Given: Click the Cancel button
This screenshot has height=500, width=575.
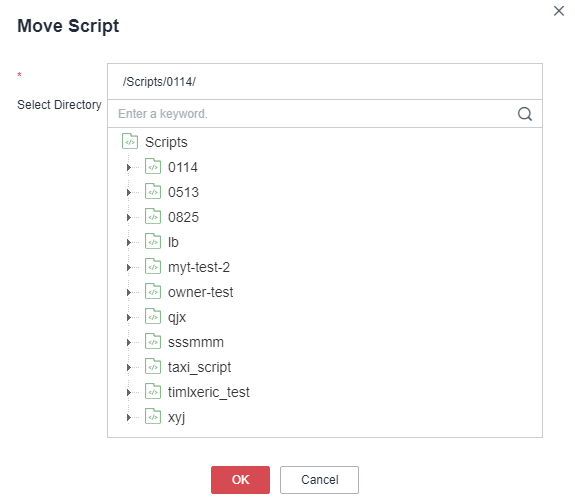Looking at the screenshot, I should (x=319, y=479).
